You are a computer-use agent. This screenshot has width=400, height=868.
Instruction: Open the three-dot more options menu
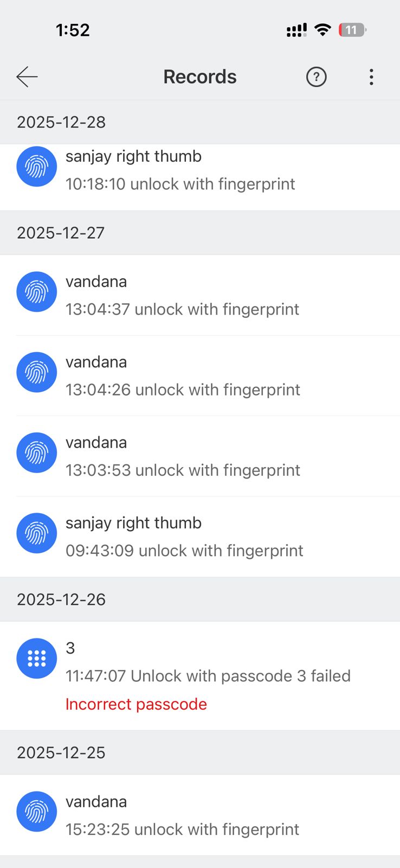click(x=371, y=77)
